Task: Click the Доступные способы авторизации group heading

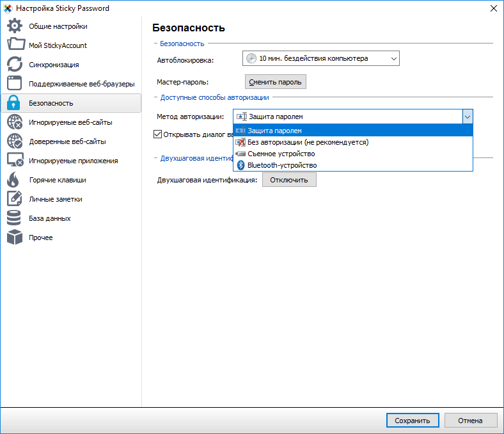Action: pyautogui.click(x=214, y=97)
